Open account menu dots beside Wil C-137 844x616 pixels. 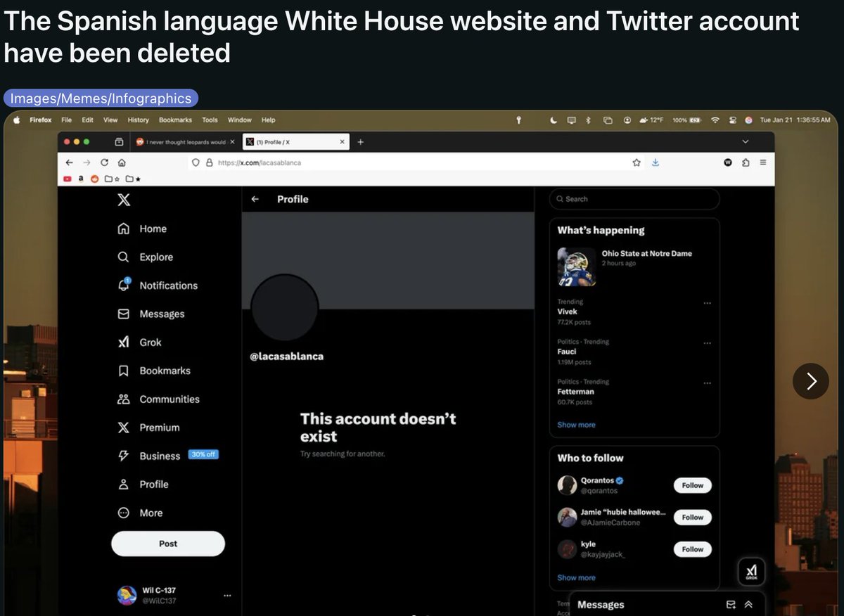(x=227, y=596)
